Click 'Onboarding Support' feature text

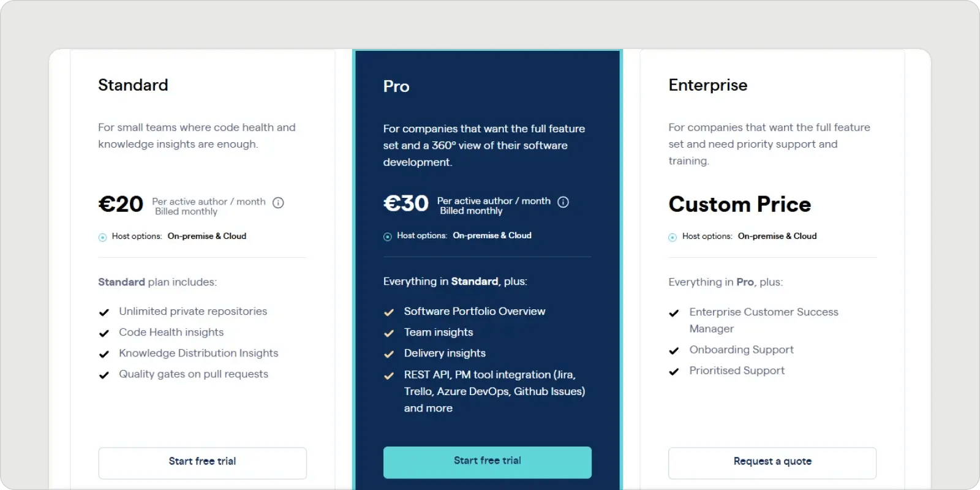click(x=741, y=350)
